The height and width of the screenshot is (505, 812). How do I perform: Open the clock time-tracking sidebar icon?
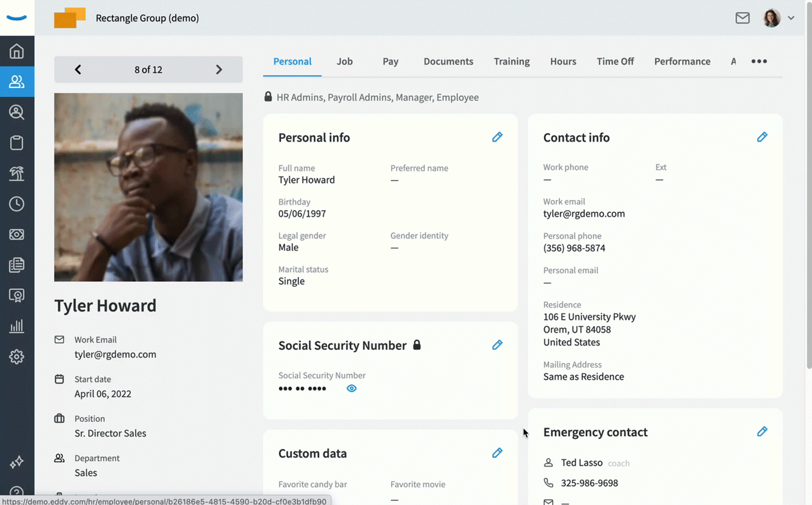[16, 204]
